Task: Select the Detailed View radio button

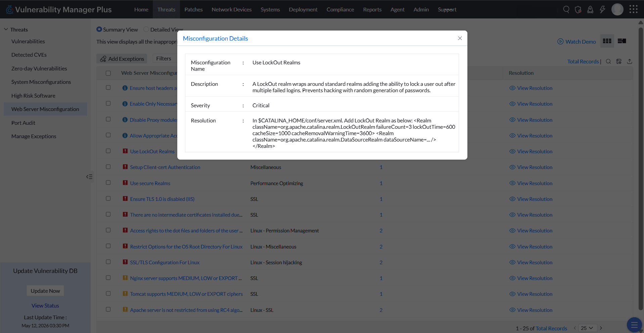Action: click(146, 30)
